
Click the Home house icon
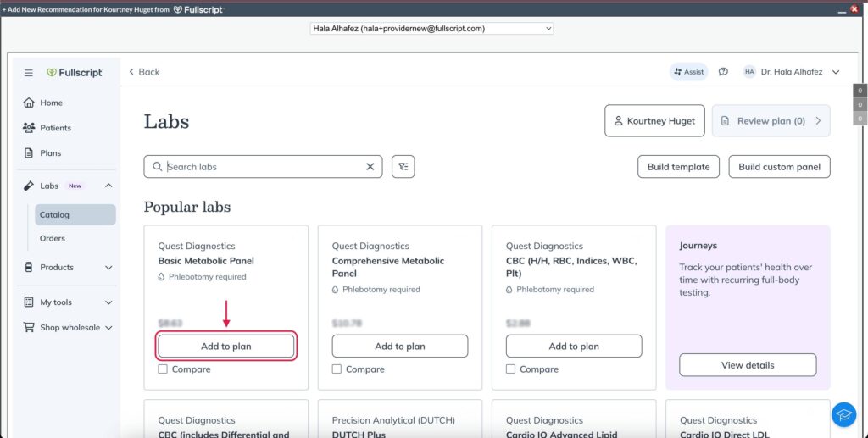29,103
